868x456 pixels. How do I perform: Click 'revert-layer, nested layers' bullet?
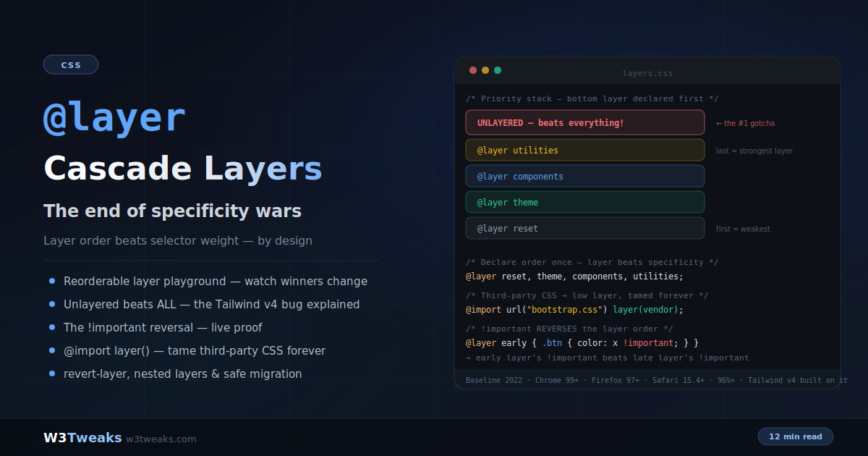183,374
